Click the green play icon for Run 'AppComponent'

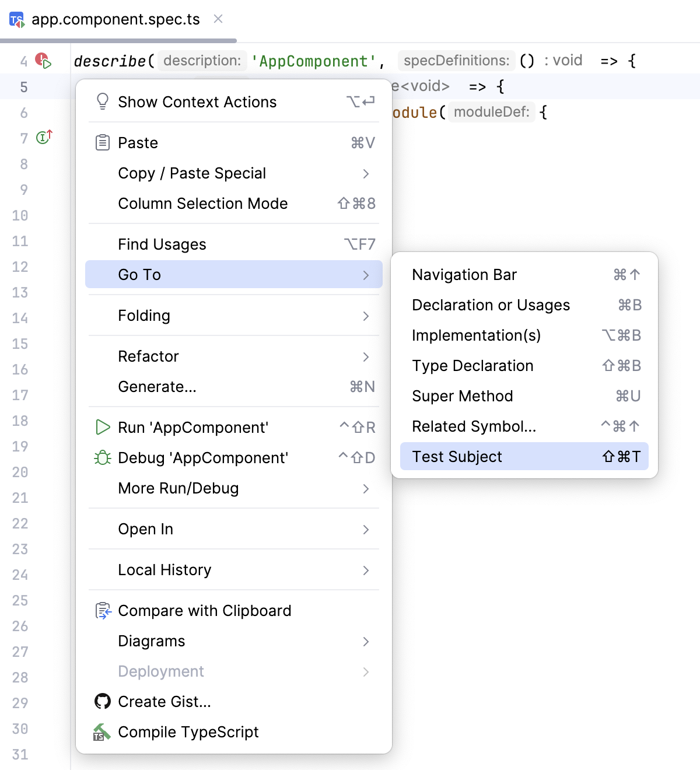103,427
